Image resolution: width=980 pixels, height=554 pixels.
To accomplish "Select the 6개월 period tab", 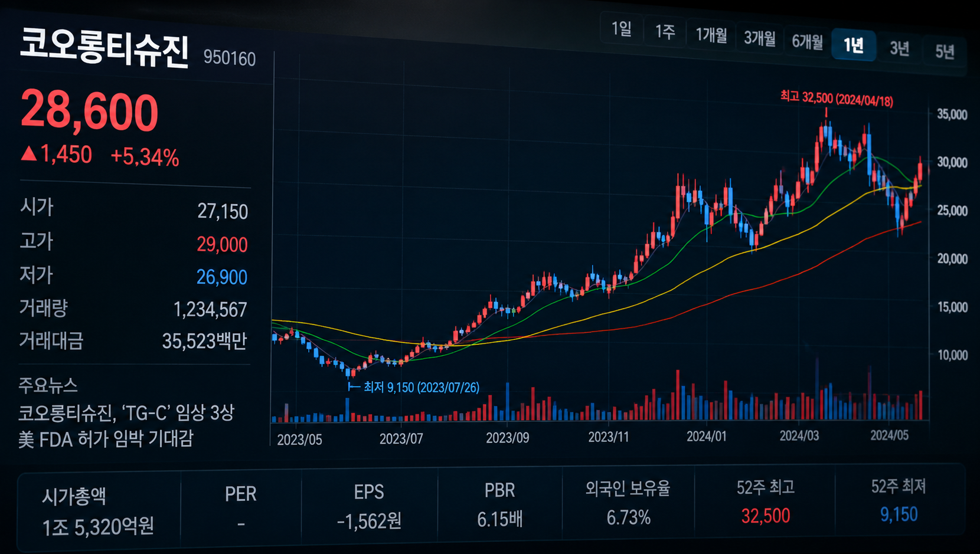I will coord(807,41).
